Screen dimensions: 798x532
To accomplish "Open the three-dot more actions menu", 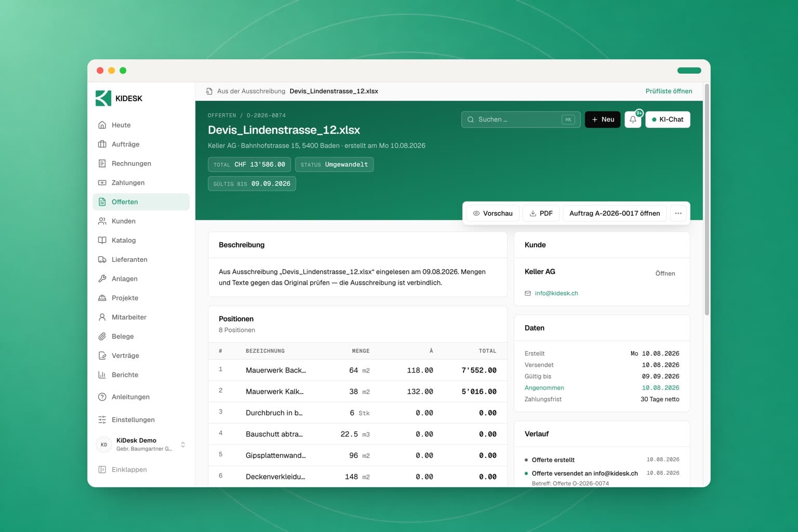I will (678, 214).
